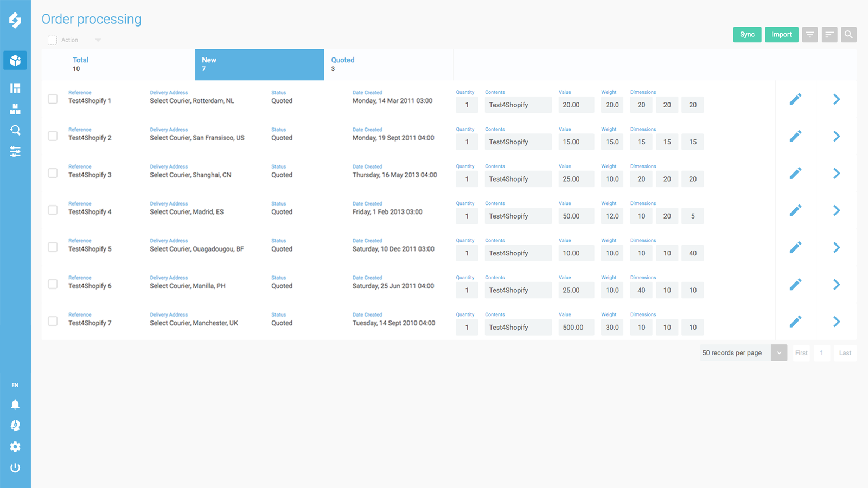The width and height of the screenshot is (868, 488).
Task: Open the sort options icon in top toolbar
Action: point(829,34)
